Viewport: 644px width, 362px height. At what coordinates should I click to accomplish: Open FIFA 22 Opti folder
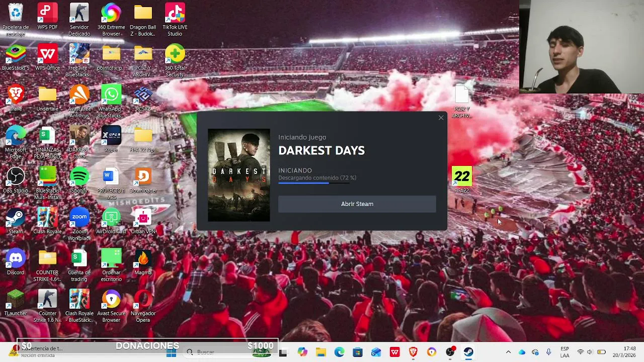tap(143, 139)
